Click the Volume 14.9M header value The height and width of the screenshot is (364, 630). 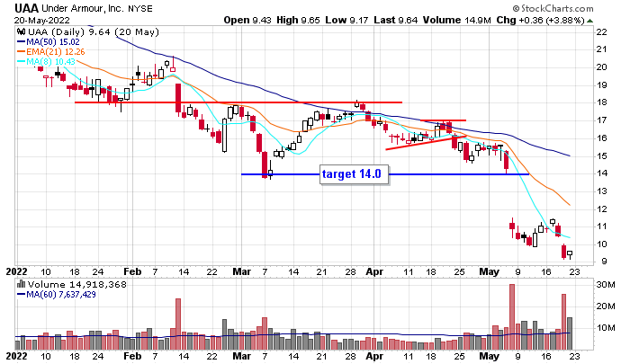pyautogui.click(x=457, y=20)
